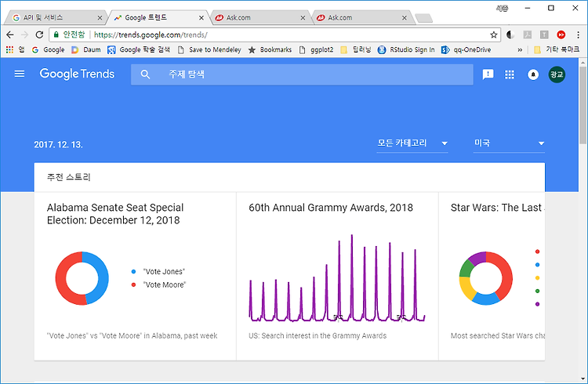Click the address bar URL
The image size is (588, 384).
[151, 35]
